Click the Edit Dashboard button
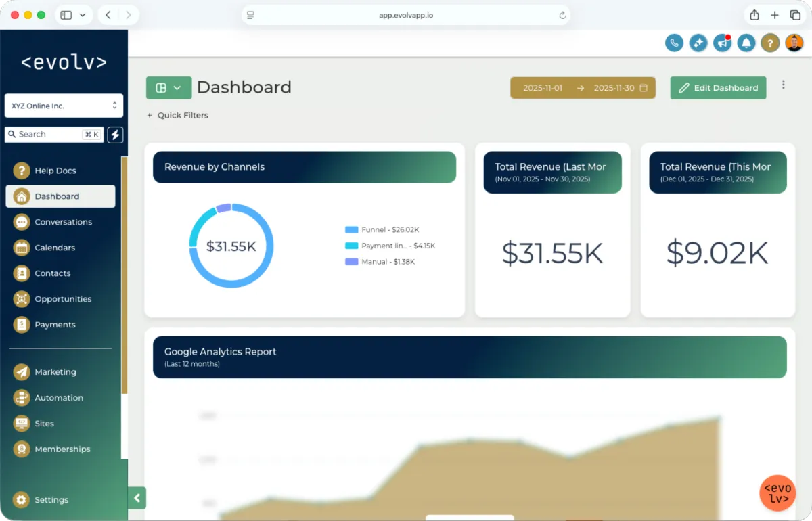Image resolution: width=812 pixels, height=521 pixels. [x=718, y=88]
